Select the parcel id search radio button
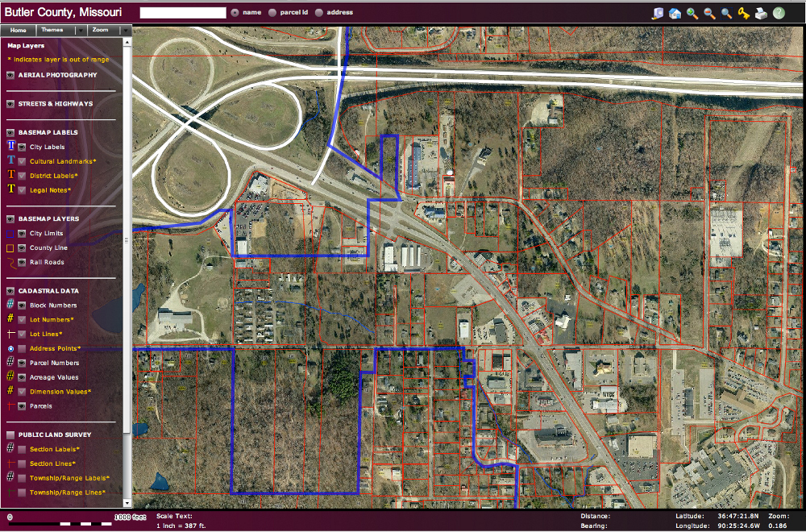Screen dimensions: 806x532 click(x=272, y=13)
